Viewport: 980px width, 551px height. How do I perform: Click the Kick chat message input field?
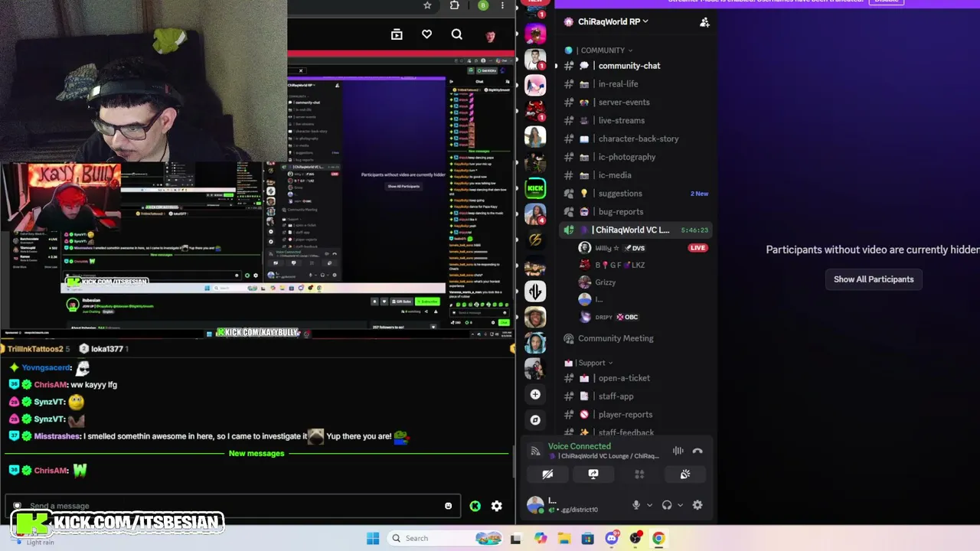click(233, 506)
